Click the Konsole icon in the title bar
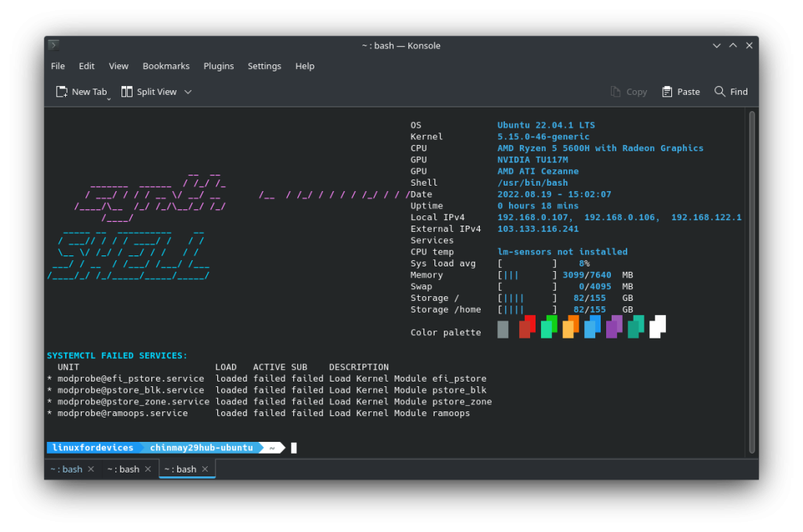 click(x=53, y=45)
